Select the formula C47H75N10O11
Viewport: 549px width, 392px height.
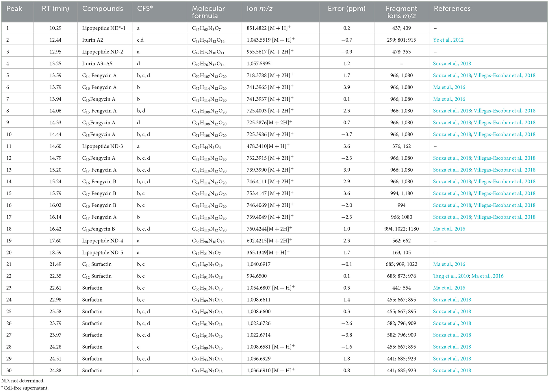(208, 52)
